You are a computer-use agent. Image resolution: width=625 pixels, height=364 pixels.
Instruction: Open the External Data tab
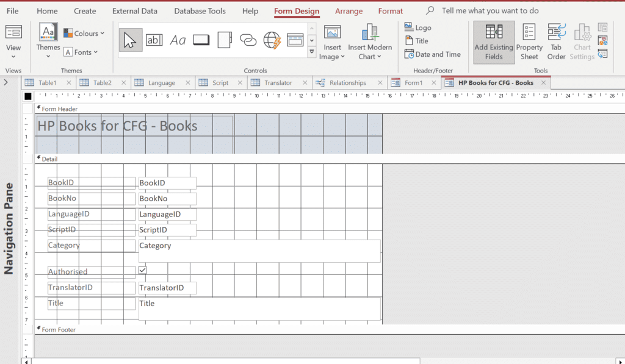click(135, 11)
